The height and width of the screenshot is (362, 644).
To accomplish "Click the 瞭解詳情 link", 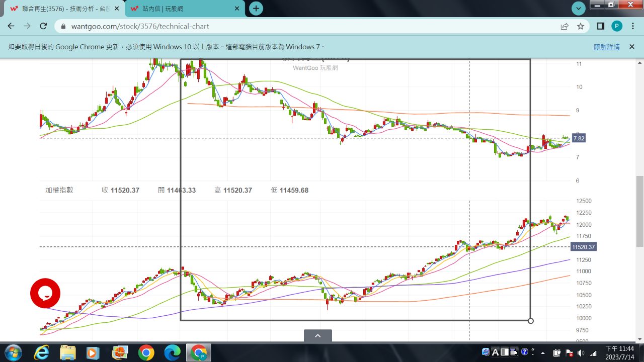I will click(606, 47).
